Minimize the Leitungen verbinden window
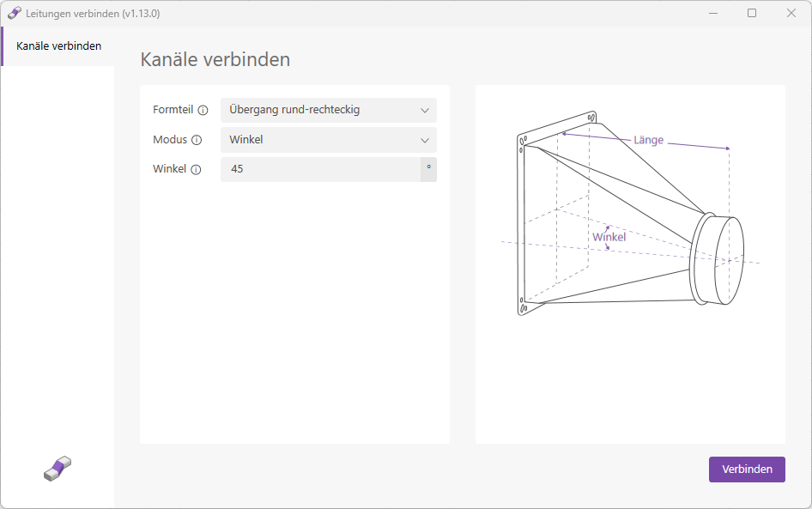 pos(712,13)
